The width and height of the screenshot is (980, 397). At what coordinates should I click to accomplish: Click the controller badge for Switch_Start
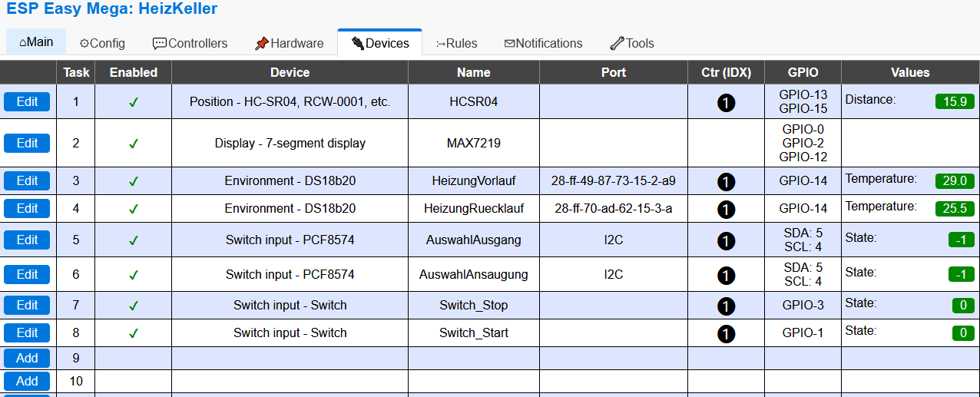pos(726,334)
